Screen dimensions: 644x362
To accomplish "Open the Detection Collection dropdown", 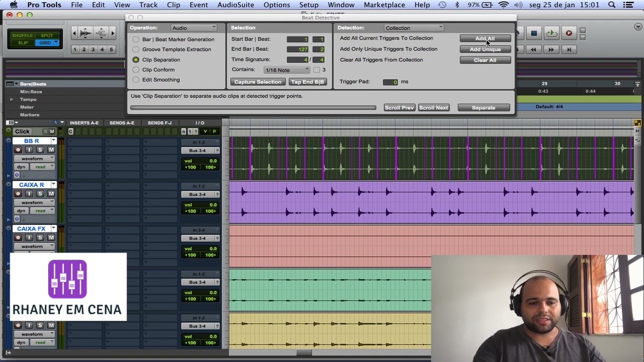I will [x=414, y=28].
